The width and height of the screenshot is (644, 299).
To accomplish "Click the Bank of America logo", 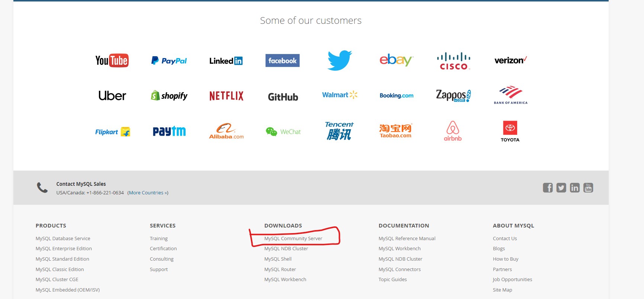I will (510, 95).
